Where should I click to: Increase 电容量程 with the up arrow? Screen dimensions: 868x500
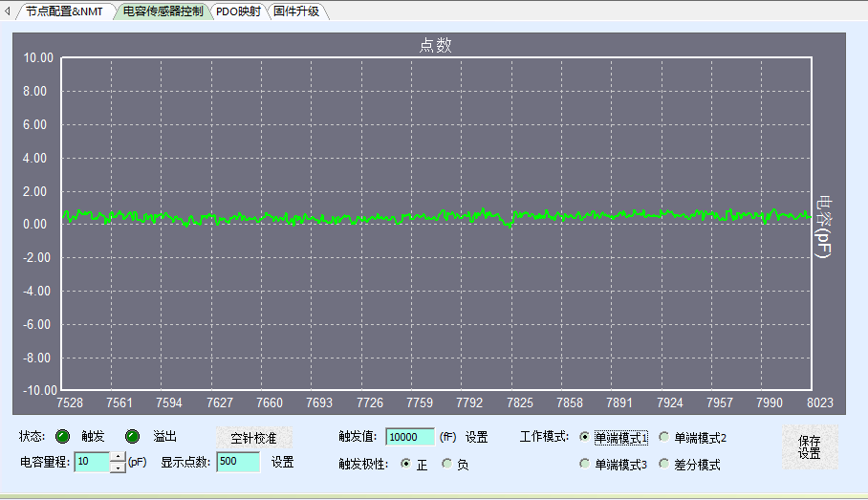pos(118,457)
